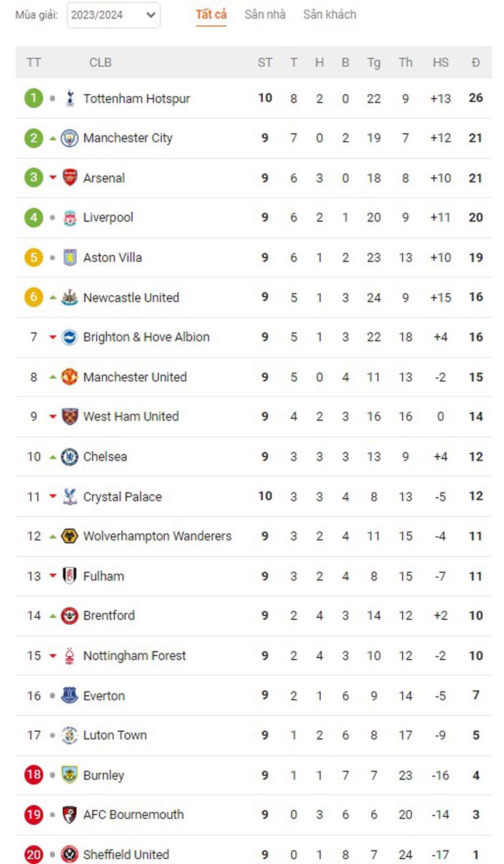Open the Brighton & Hove Albion link
This screenshot has width=504, height=864.
tap(146, 337)
